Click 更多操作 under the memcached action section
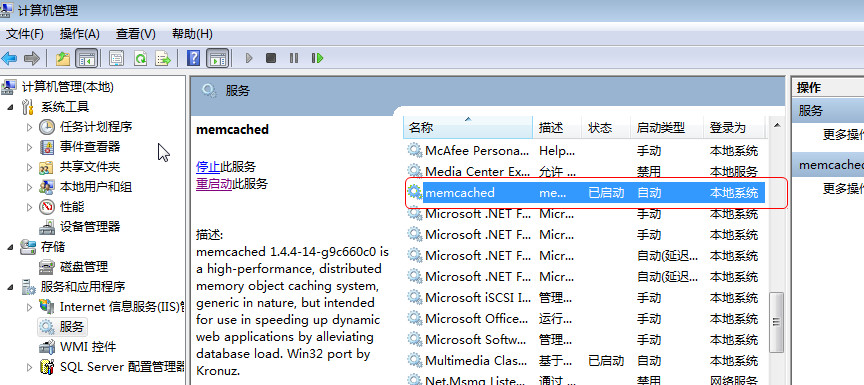Viewport: 864px width, 385px height. (843, 189)
